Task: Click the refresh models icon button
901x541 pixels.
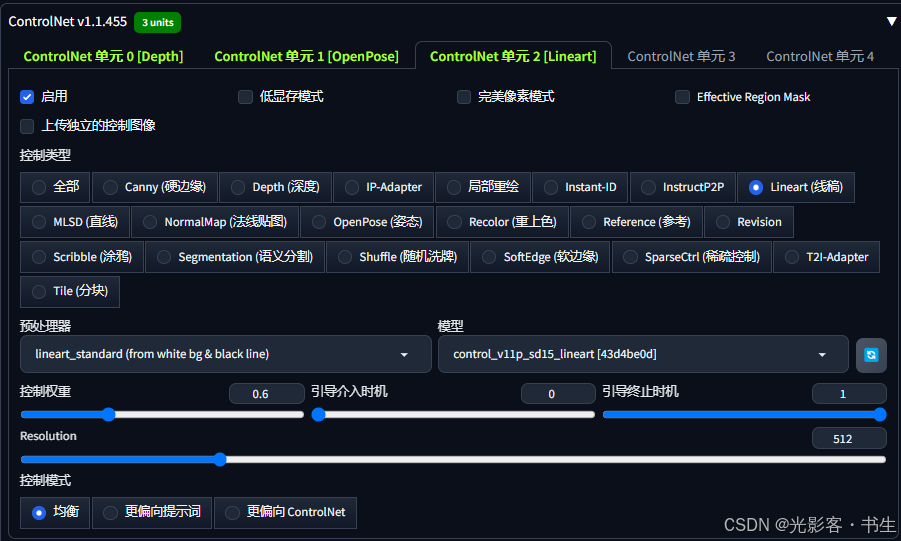Action: 871,355
